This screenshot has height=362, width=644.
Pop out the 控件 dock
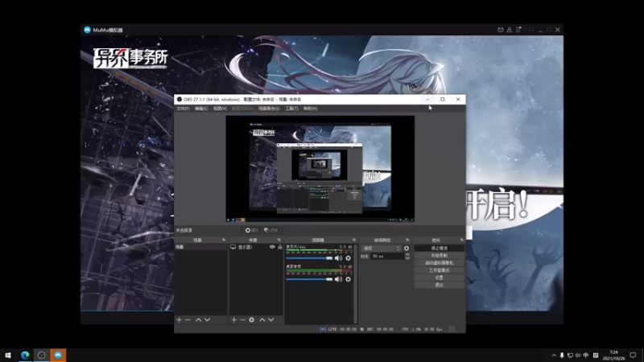coord(461,240)
